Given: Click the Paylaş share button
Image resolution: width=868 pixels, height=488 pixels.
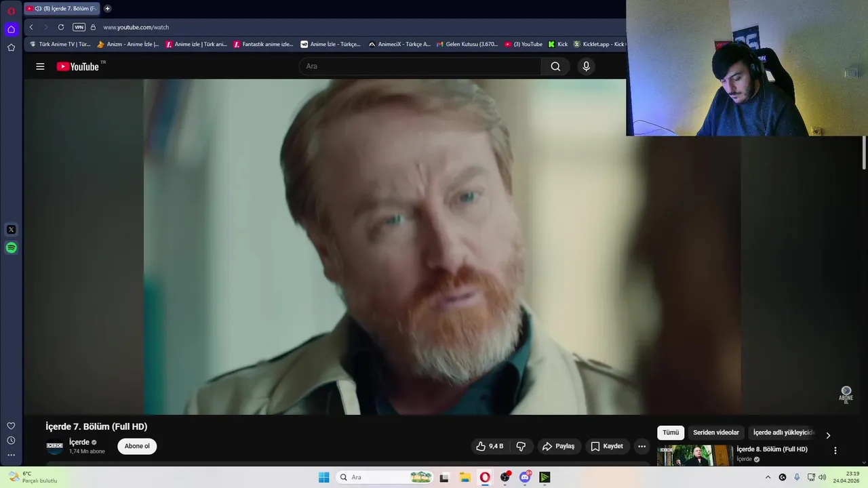Looking at the screenshot, I should tap(558, 446).
